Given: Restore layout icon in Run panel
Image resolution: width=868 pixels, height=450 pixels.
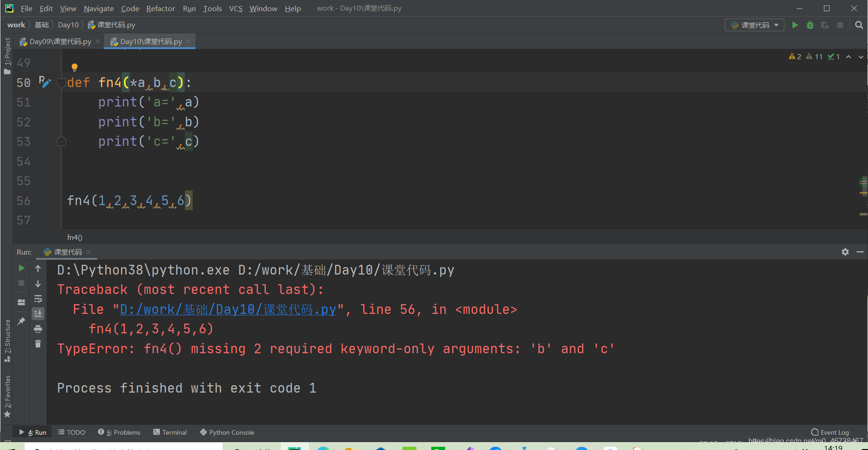Looking at the screenshot, I should point(21,302).
